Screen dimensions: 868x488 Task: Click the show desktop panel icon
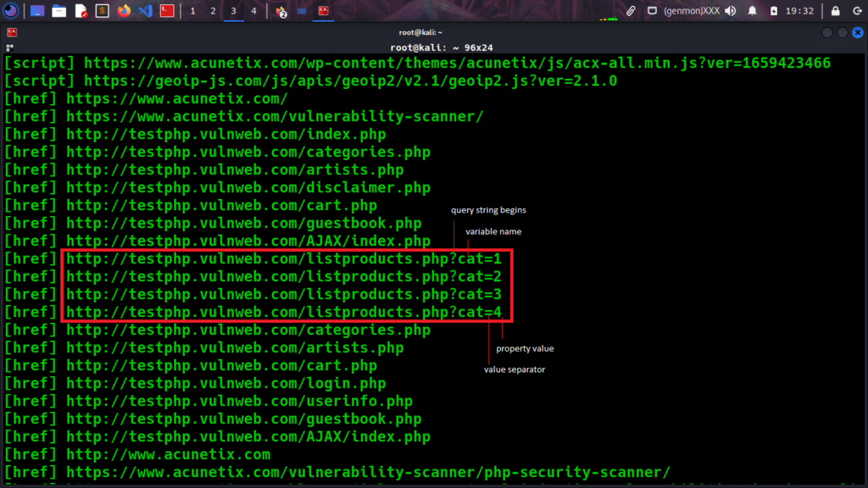[38, 11]
